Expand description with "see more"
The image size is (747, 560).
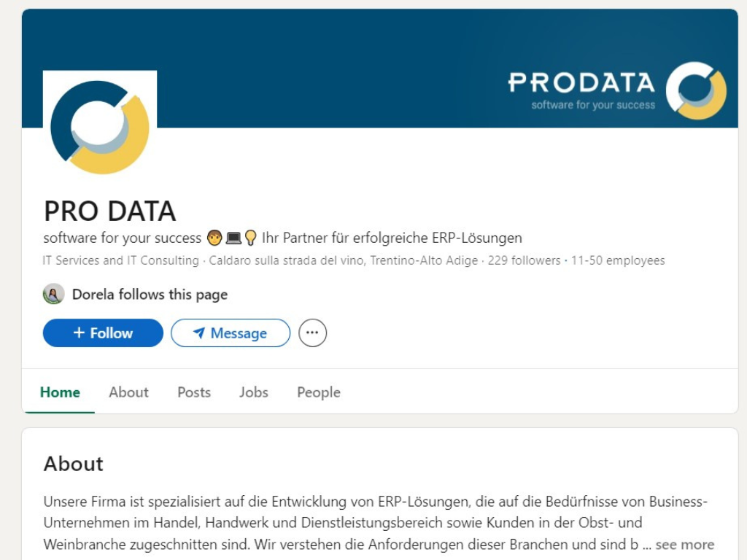tap(685, 545)
